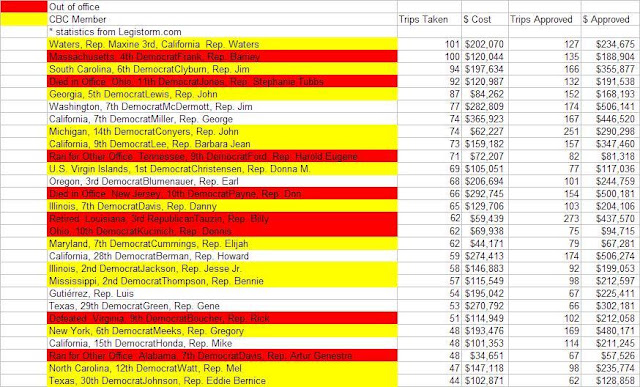Screen dimensions: 640x387
Task: Click the approved amount $117,036
Action: (x=615, y=169)
